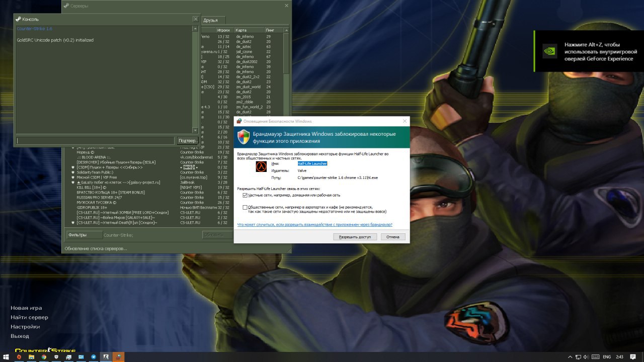Click the shield icon next to Улетный Death[R]un
This screenshot has height=362, width=644.
click(73, 223)
